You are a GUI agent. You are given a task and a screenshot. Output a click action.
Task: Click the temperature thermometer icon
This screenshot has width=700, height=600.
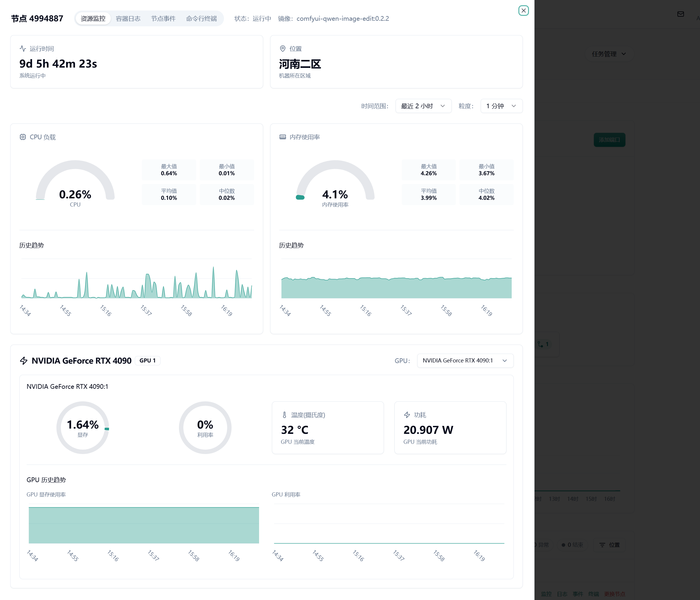(x=285, y=415)
